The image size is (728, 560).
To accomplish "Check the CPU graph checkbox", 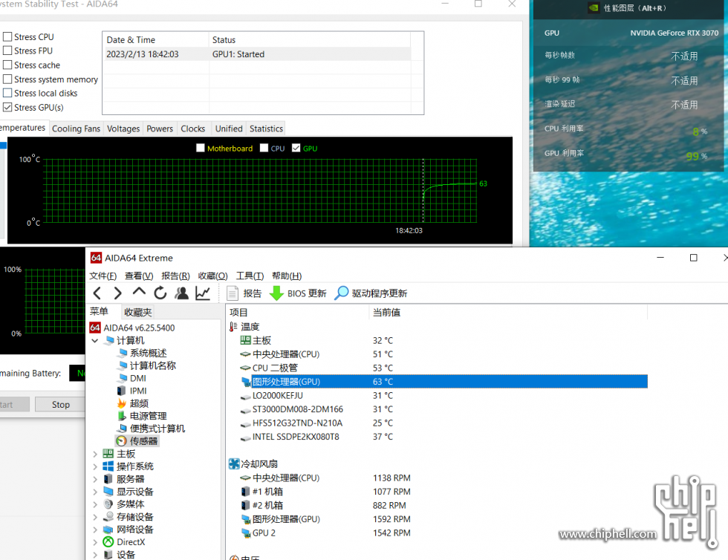I will [264, 148].
